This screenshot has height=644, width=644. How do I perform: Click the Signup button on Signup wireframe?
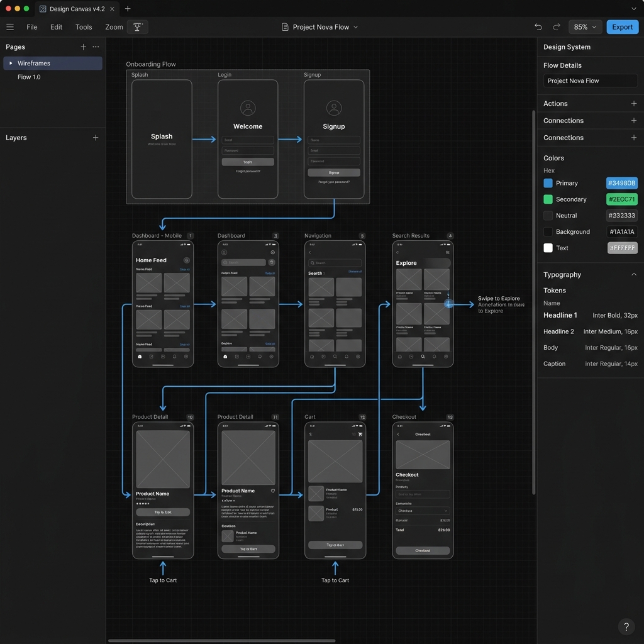[334, 172]
